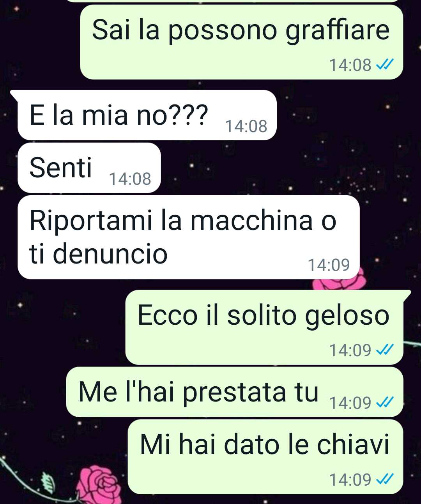Tap the blue read ticks on "Sai la possono graffiare"
421x504 pixels.
pyautogui.click(x=384, y=65)
